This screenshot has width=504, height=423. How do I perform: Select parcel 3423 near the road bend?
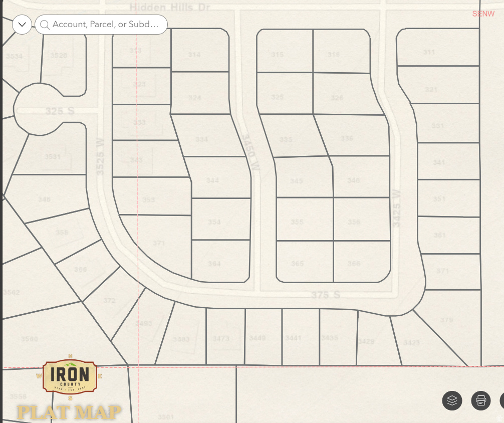[411, 343]
